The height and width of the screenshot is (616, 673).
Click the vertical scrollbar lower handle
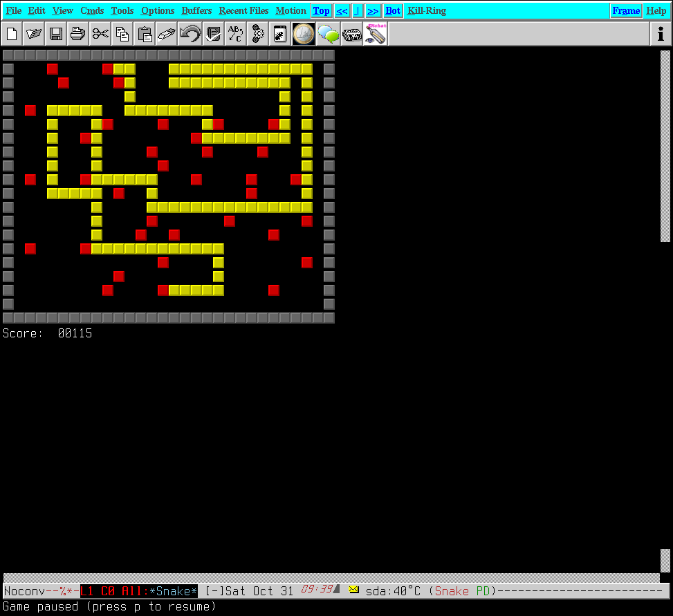pos(665,560)
